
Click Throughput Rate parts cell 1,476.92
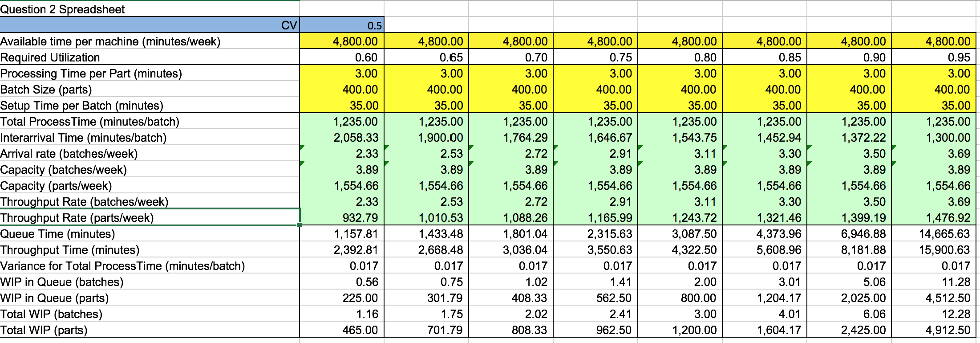pos(934,217)
